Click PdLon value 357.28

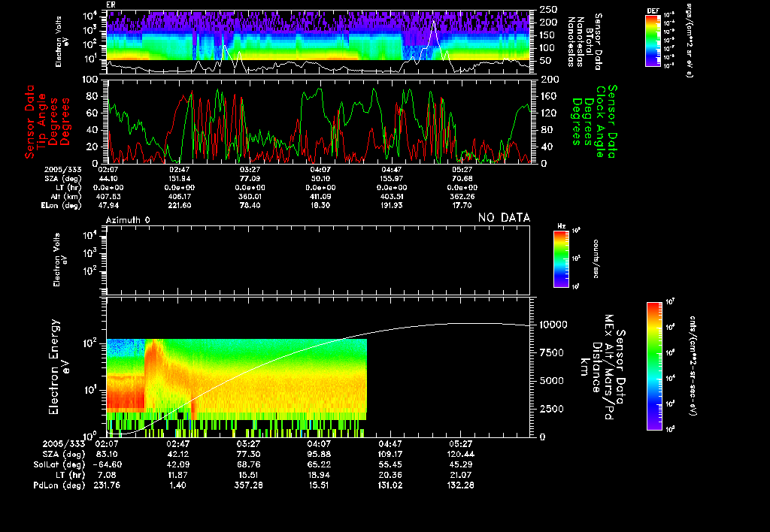click(248, 485)
